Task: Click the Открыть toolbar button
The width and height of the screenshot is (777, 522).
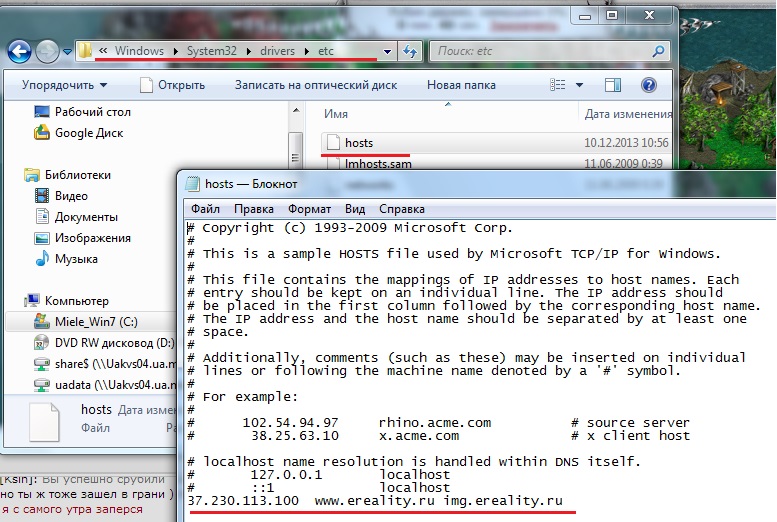Action: point(172,85)
